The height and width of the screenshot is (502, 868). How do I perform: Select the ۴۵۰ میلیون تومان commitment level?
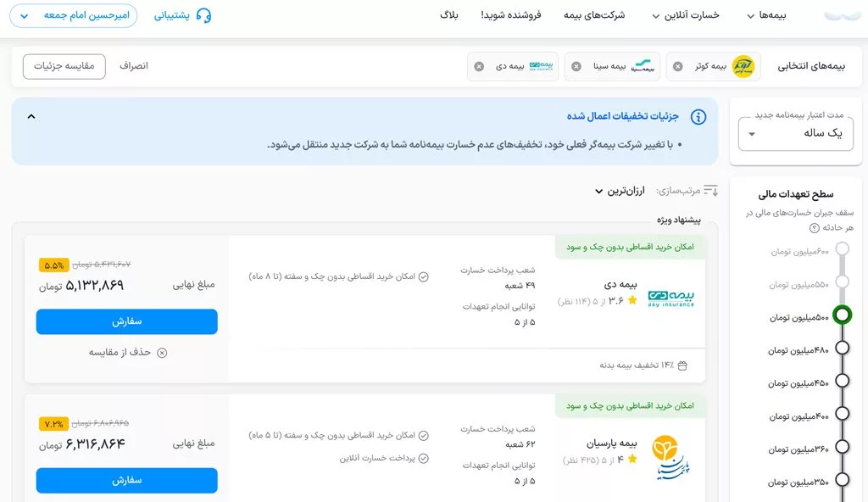pyautogui.click(x=841, y=382)
